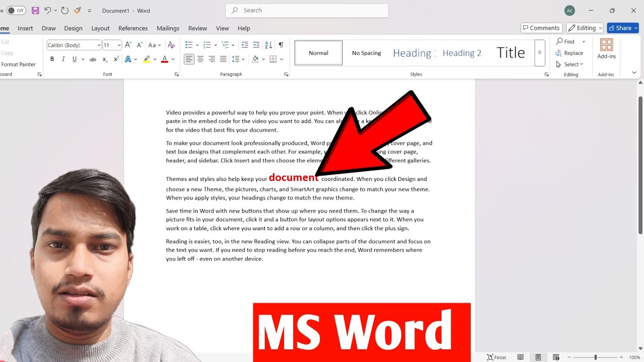Select Center alignment

[x=200, y=59]
